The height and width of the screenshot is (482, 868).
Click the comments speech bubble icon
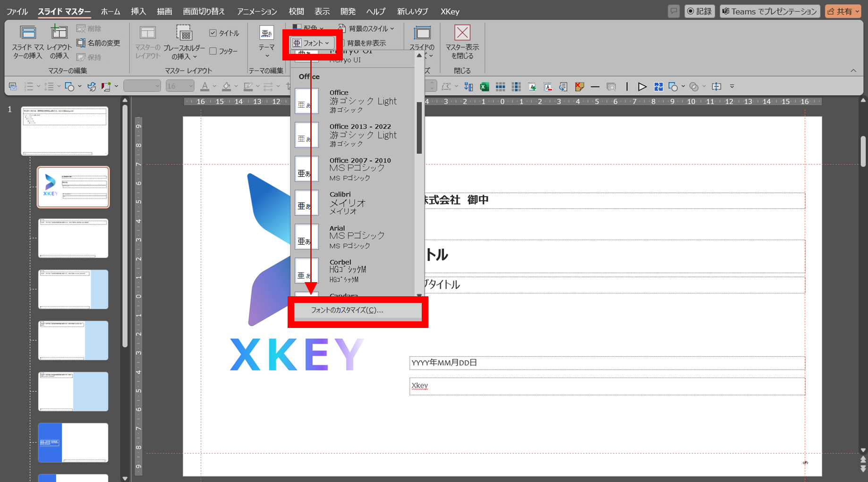point(673,11)
